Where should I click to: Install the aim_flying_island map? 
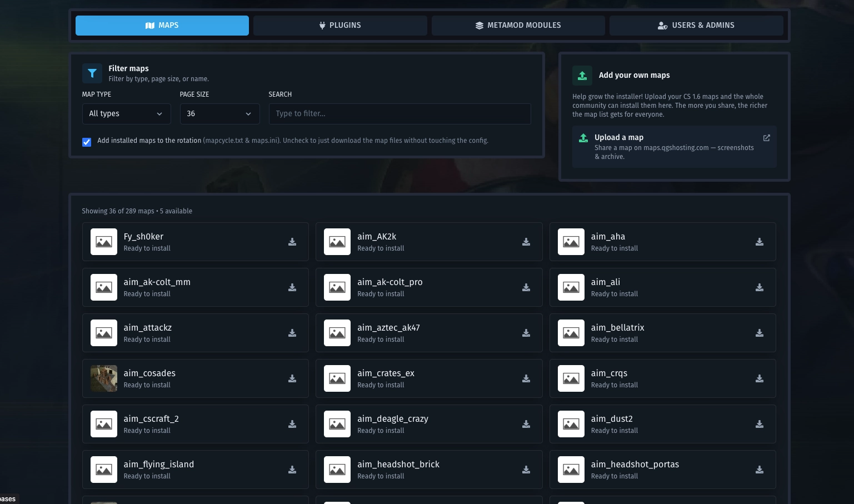[x=292, y=470]
